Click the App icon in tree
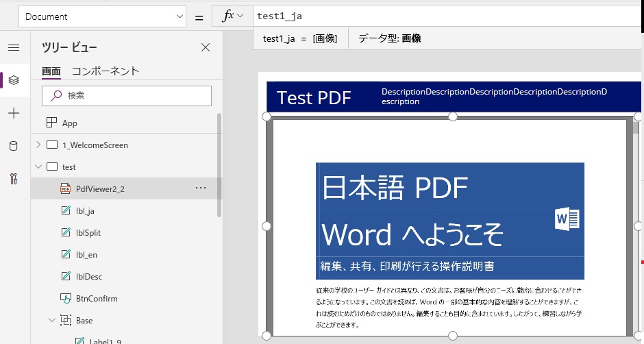644x344 pixels. [52, 123]
